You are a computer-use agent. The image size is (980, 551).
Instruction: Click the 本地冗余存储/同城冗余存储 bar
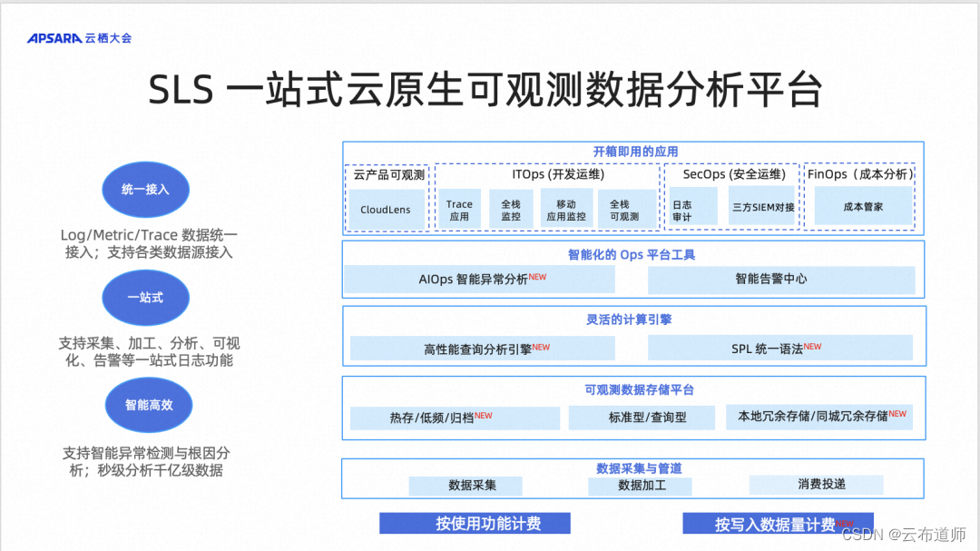tap(819, 418)
